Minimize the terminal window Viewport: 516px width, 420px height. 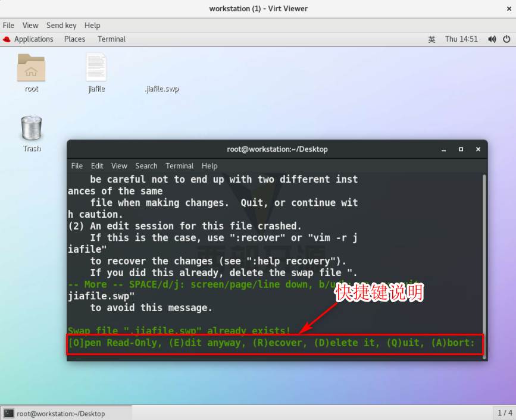pyautogui.click(x=443, y=149)
